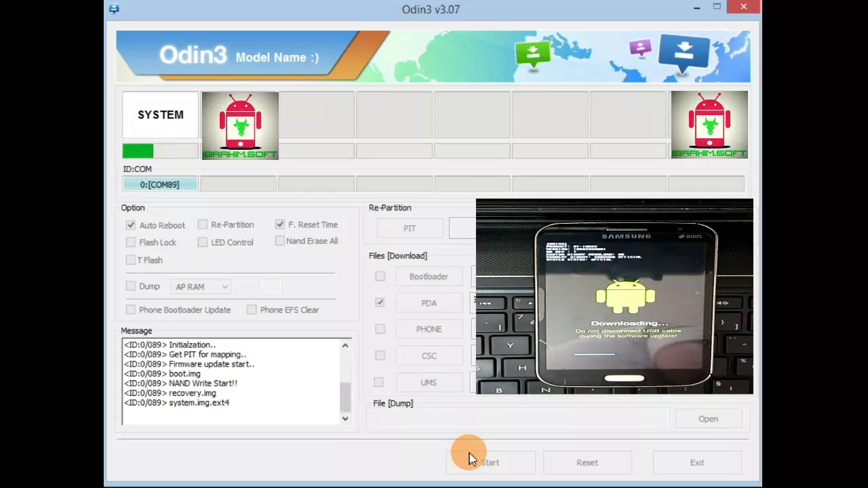
Task: Click the message log scroll down arrow
Action: click(345, 418)
